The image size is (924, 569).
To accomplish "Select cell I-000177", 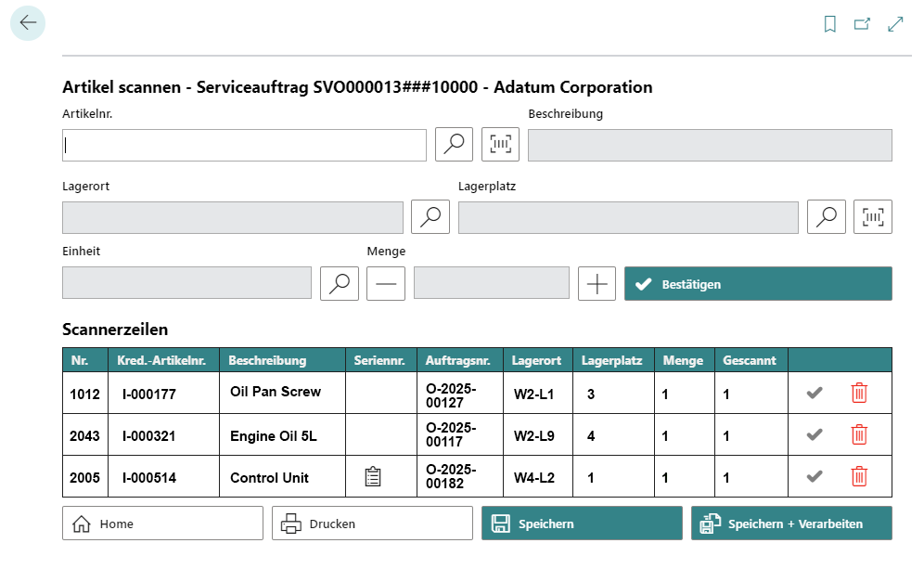I will [164, 394].
